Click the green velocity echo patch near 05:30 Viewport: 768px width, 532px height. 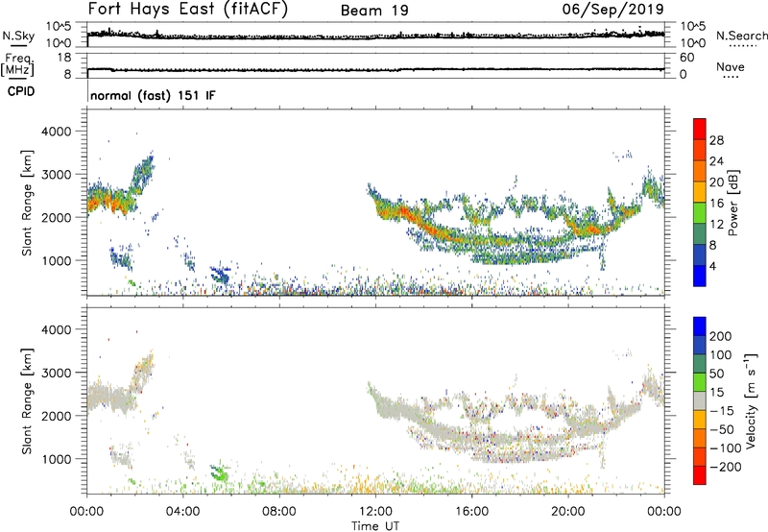[x=220, y=472]
